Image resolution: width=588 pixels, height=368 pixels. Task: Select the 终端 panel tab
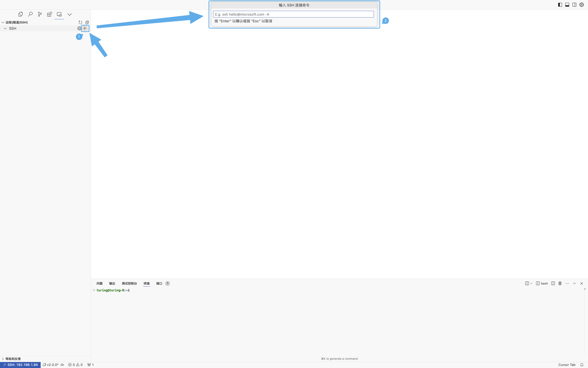pyautogui.click(x=147, y=283)
